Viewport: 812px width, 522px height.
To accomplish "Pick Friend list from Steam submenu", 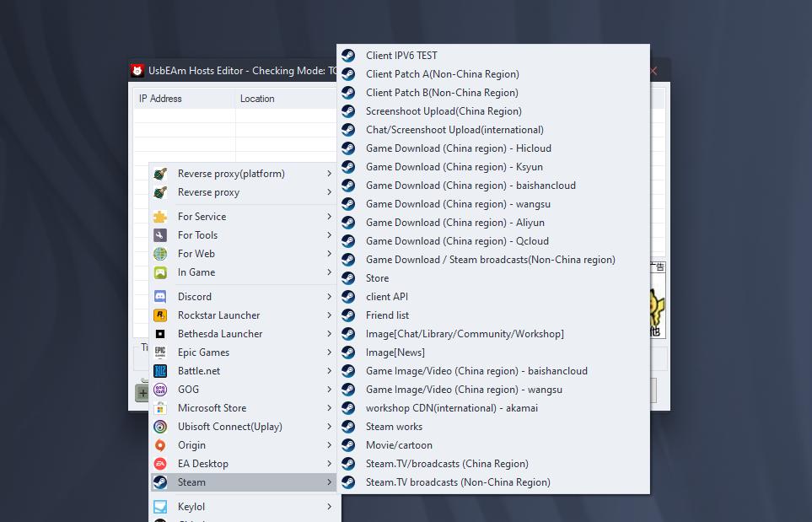I will [x=387, y=315].
